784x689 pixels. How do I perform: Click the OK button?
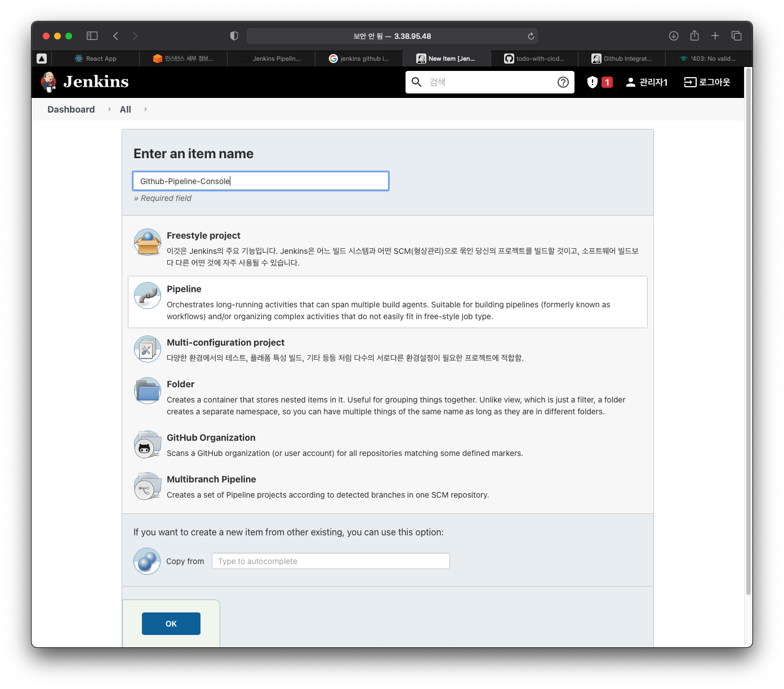171,624
